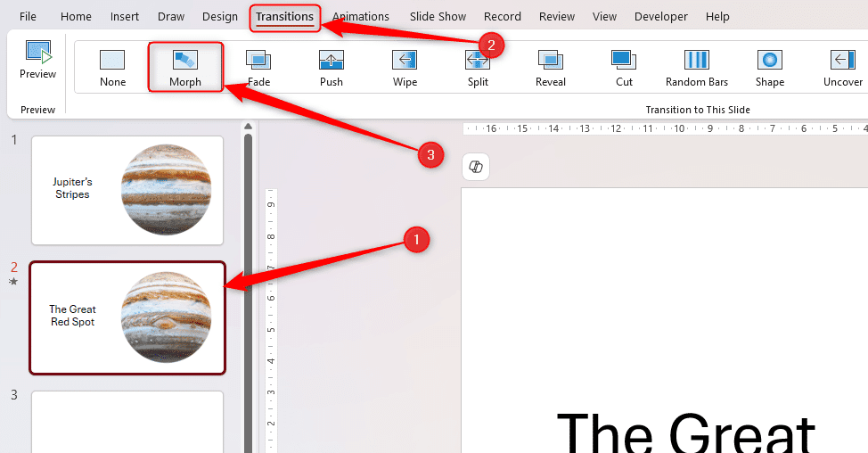Click the transition star icon under slide 2

(x=14, y=281)
